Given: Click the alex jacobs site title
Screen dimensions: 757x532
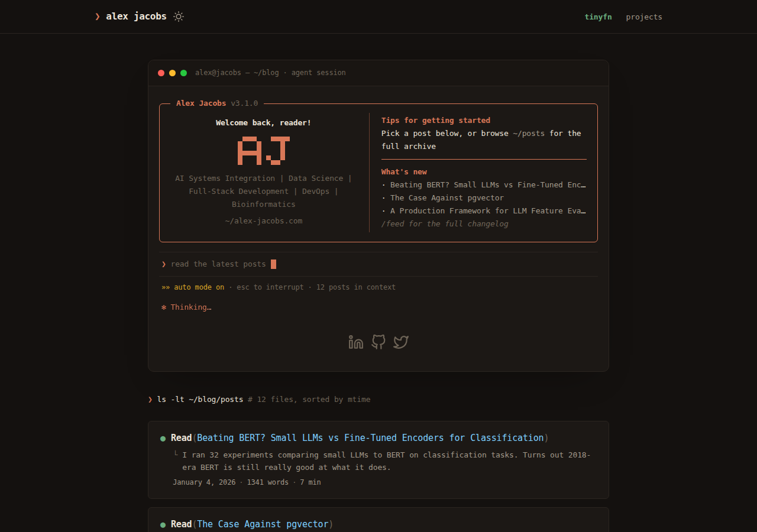Looking at the screenshot, I should (x=136, y=17).
